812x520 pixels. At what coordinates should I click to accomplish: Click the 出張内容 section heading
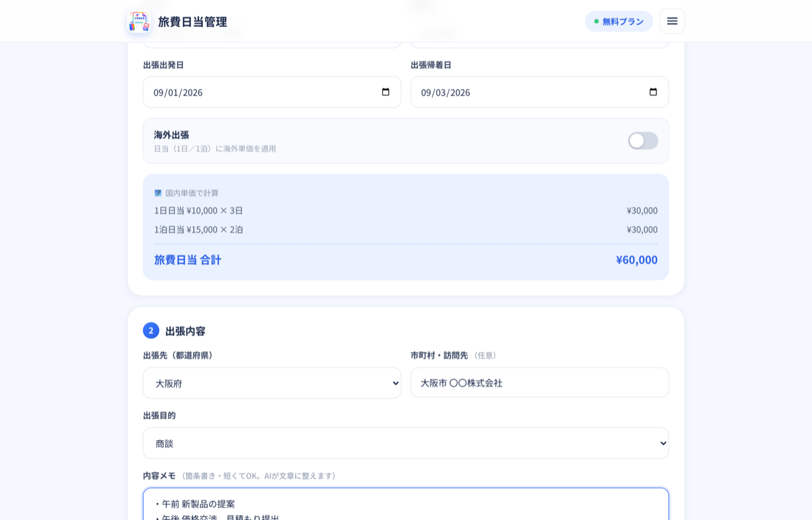185,331
